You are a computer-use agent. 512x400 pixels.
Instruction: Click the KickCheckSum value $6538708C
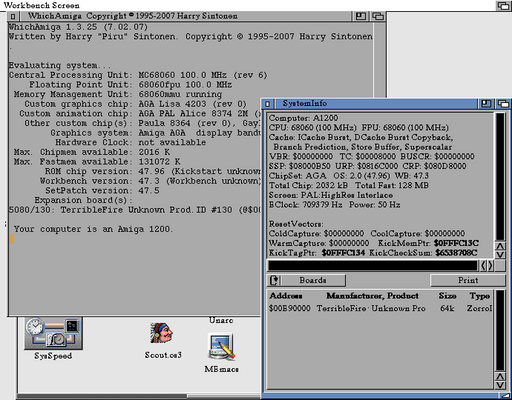click(456, 253)
